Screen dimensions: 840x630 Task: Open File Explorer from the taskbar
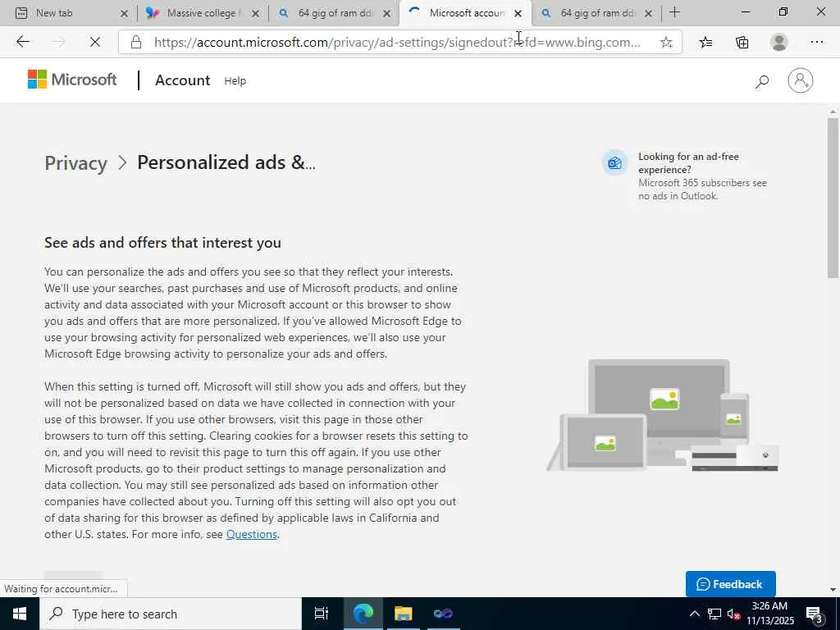click(x=403, y=614)
